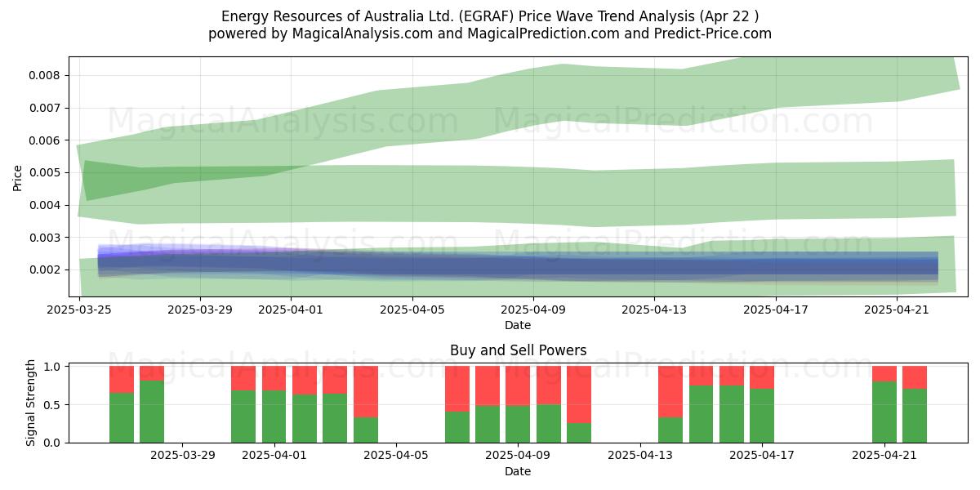Click the 2025-04-05 date label on price chart
980x490 pixels.
(412, 310)
